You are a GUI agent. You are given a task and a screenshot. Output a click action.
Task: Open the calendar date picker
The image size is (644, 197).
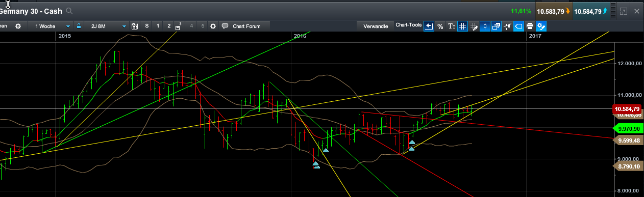pos(135,26)
